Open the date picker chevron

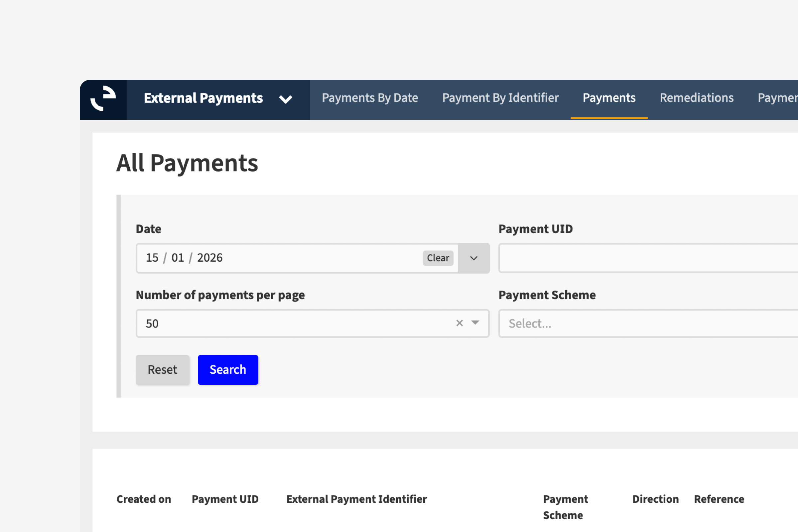[x=473, y=258]
